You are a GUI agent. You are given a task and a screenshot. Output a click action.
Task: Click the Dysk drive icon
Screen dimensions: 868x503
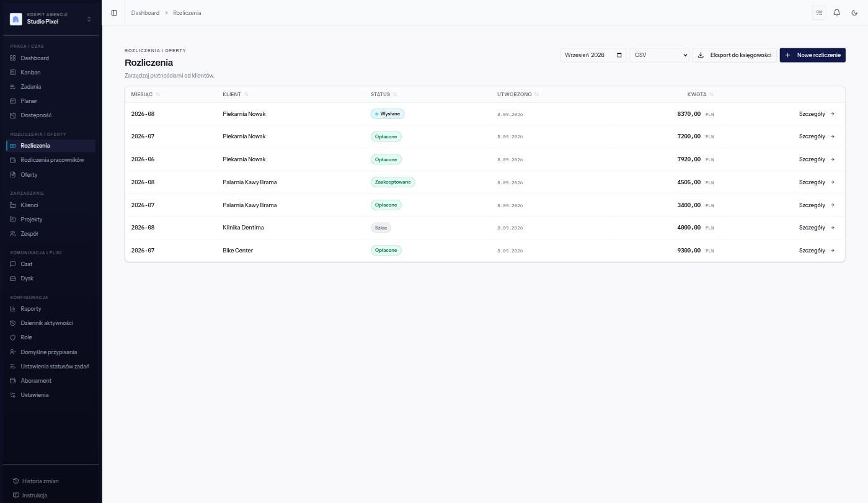tap(13, 278)
